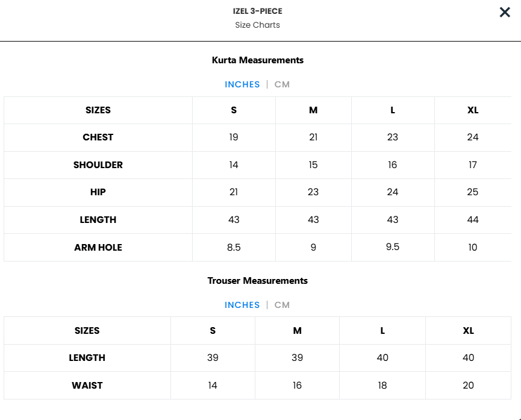Click the trouser waist value 20 for XL
This screenshot has width=521, height=420.
[x=468, y=386]
